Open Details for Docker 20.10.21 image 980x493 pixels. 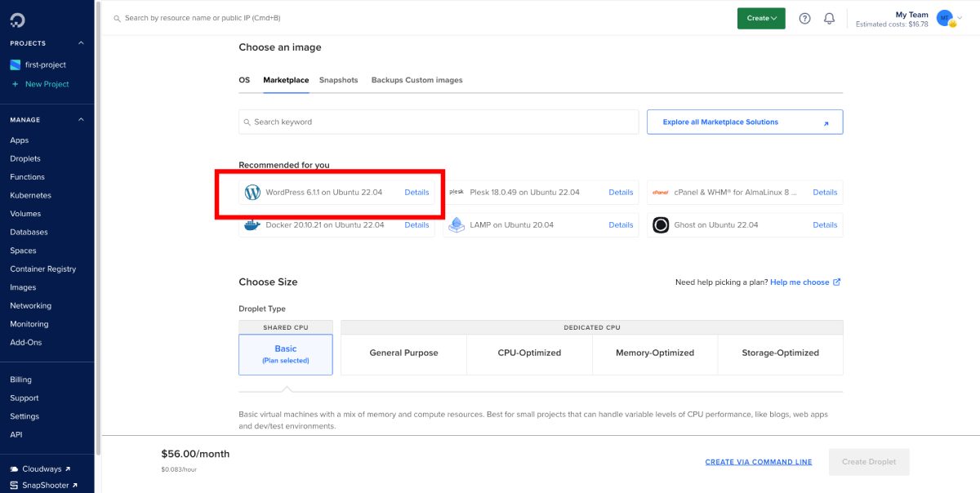click(416, 224)
